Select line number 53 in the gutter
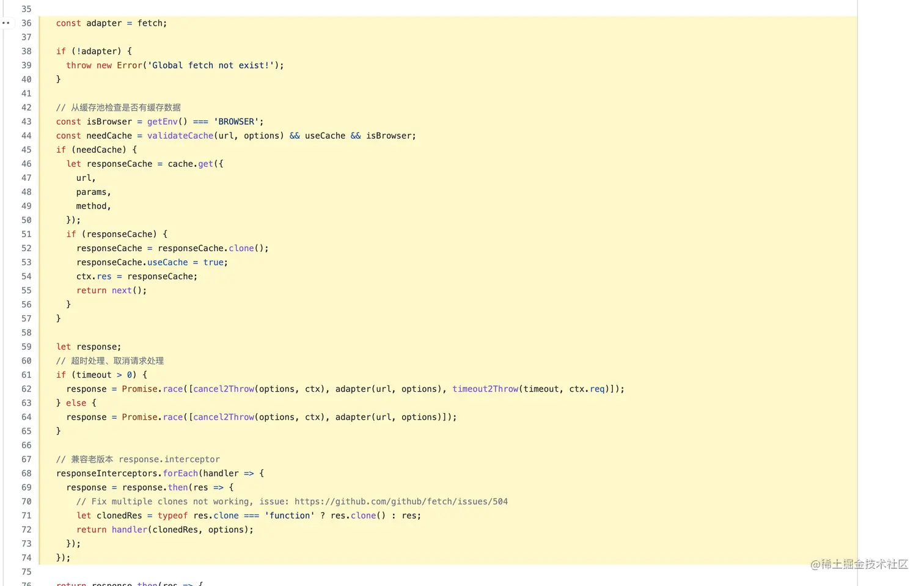 [x=26, y=262]
